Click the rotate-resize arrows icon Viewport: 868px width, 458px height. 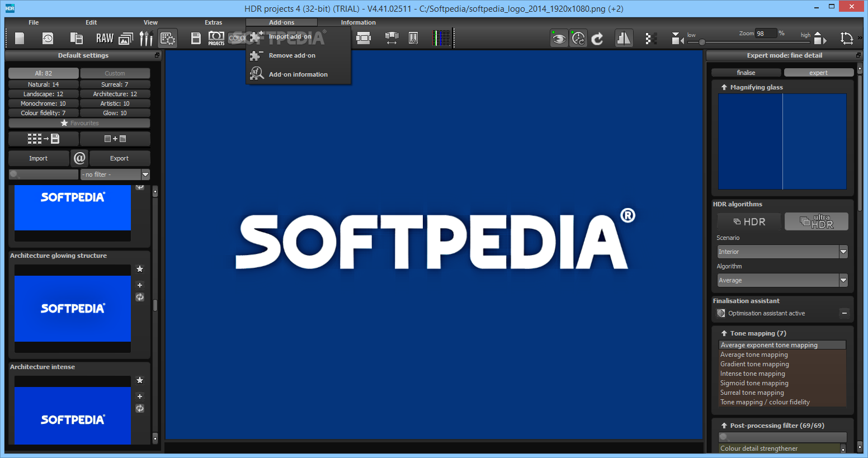point(847,38)
